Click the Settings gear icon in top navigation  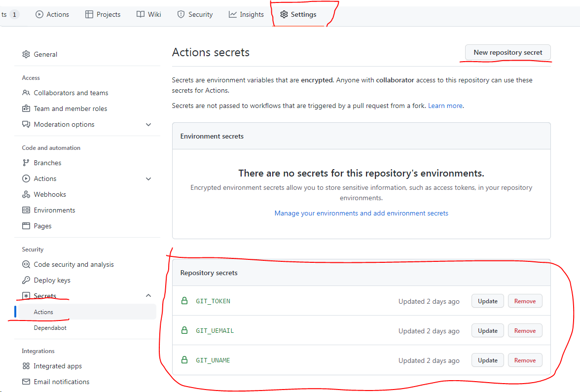(284, 14)
